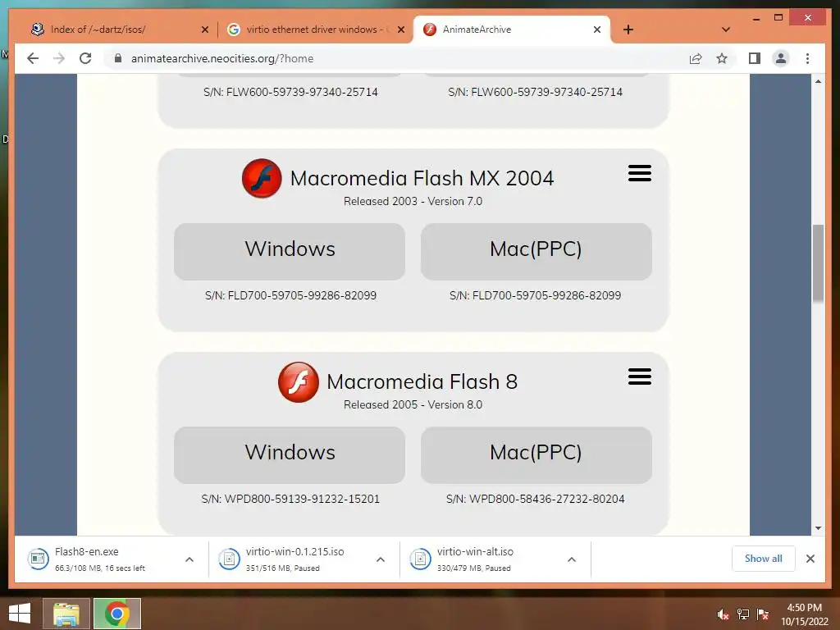
Task: Click the virtio-win-alt.iso file icon
Action: pyautogui.click(x=420, y=559)
